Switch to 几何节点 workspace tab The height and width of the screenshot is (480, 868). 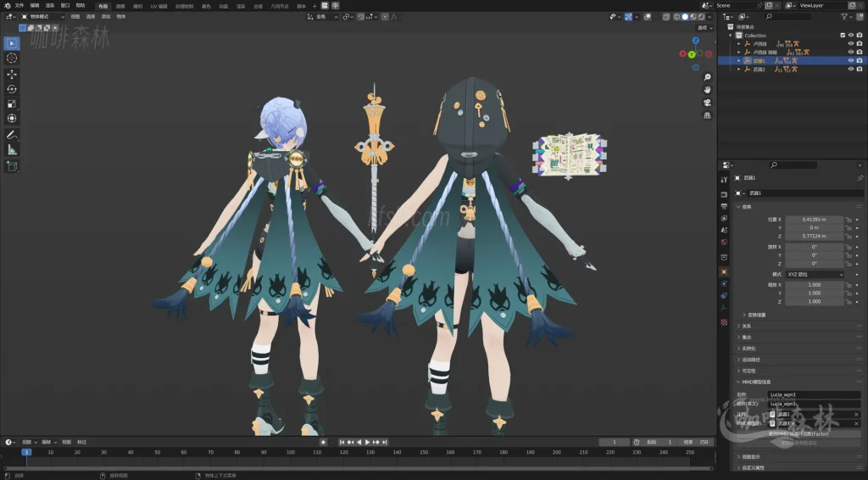point(279,6)
